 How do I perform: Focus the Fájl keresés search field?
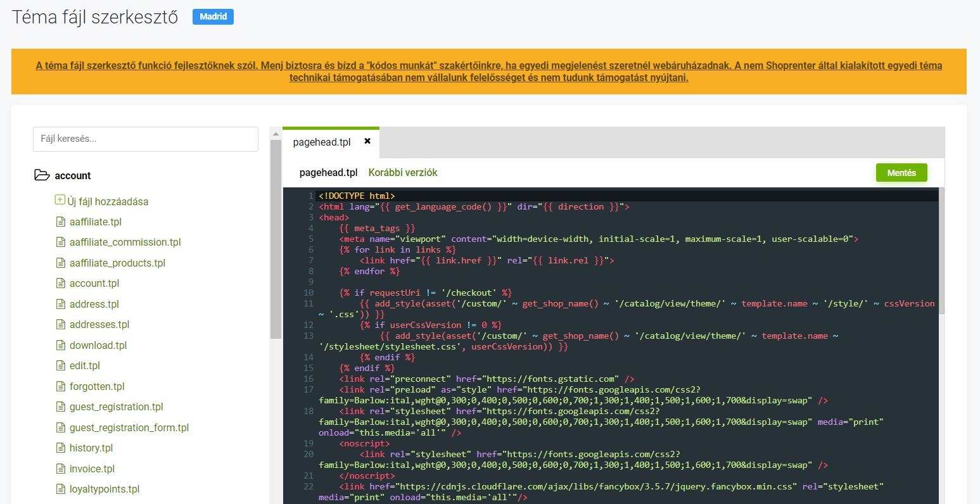[x=146, y=139]
